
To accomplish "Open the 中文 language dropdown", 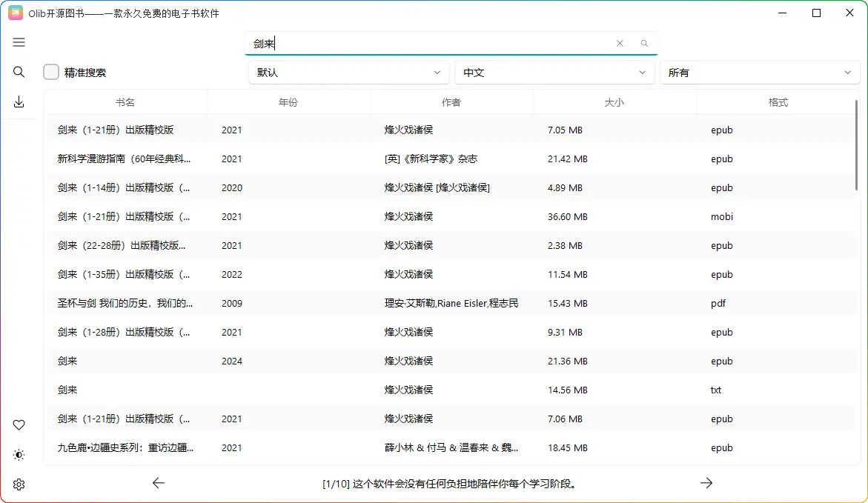I will coord(554,73).
